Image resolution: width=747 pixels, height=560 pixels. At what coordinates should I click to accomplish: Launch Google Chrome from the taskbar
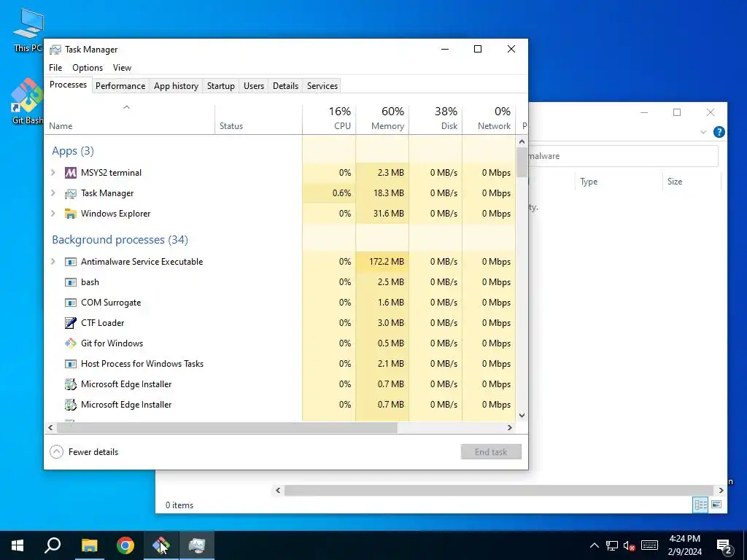pos(125,545)
